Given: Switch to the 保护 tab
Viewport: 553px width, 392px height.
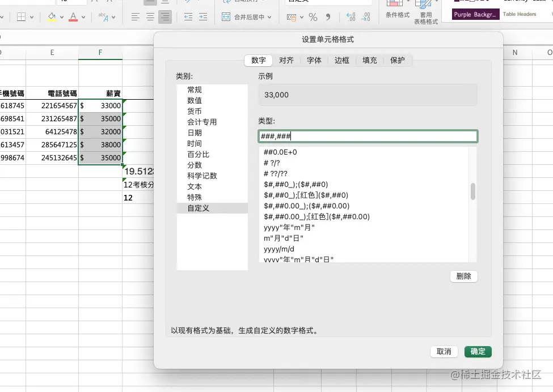Looking at the screenshot, I should pos(398,60).
